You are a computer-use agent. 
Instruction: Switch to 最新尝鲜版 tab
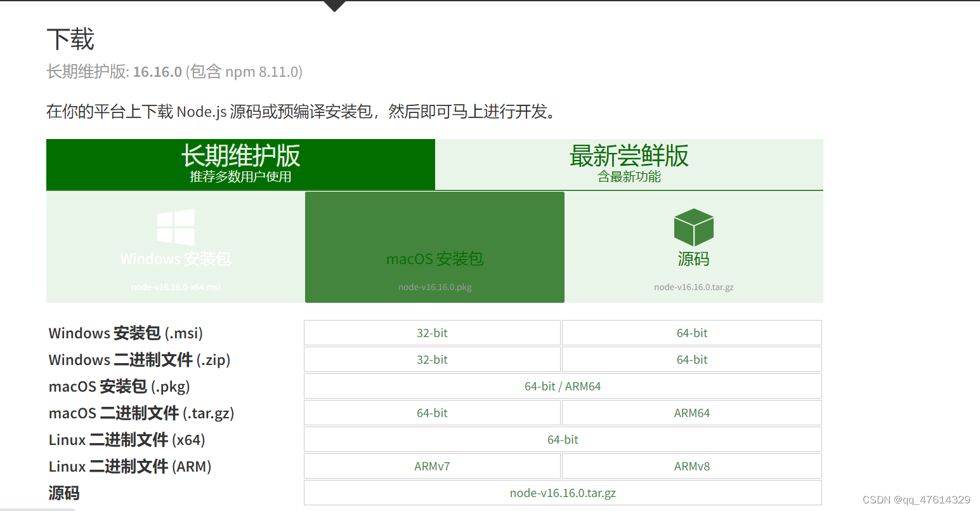[629, 164]
